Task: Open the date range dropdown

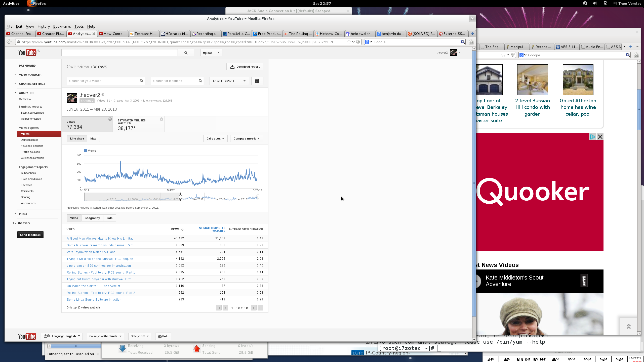Action: 229,81
